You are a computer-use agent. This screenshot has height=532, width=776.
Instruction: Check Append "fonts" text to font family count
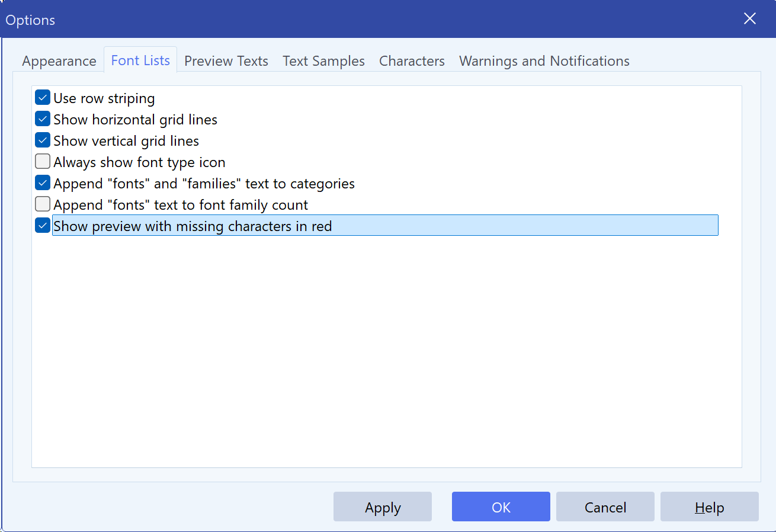[43, 204]
